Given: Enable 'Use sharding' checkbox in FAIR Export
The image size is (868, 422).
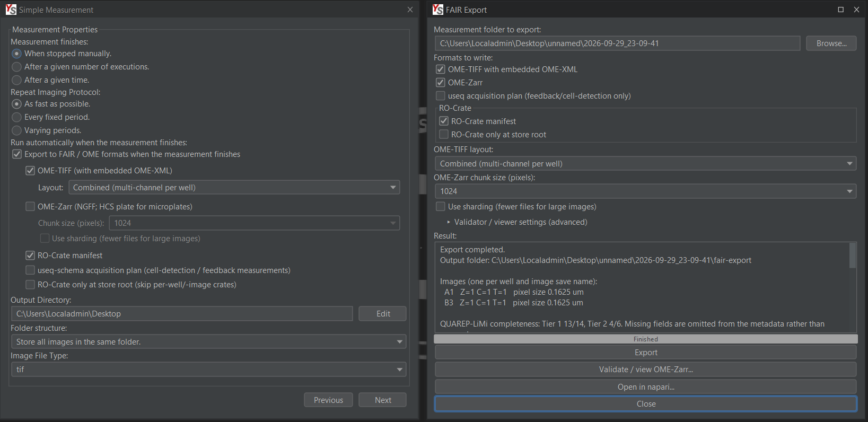Looking at the screenshot, I should click(x=441, y=207).
